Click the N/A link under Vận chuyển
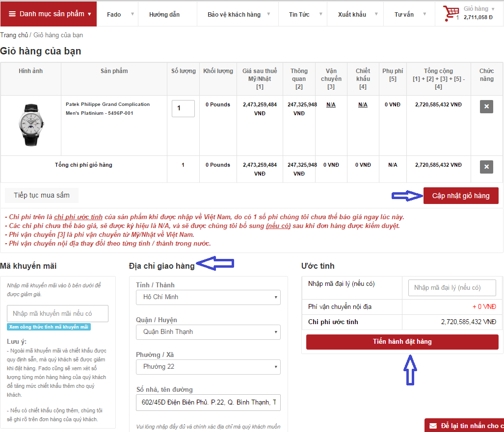Screen dimensions: 504x432 [x=331, y=105]
